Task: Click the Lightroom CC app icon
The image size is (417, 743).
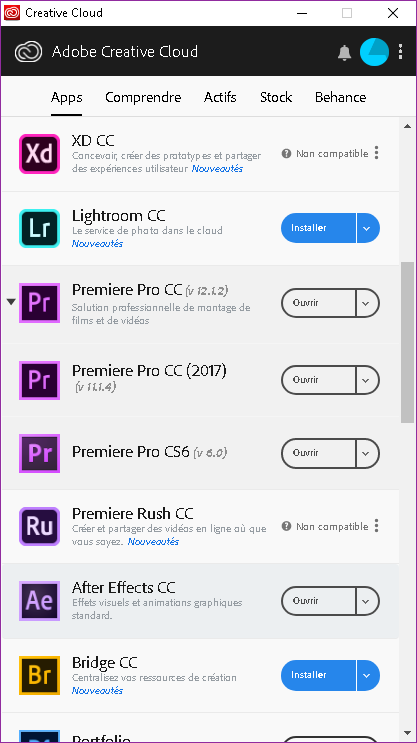Action: [39, 228]
